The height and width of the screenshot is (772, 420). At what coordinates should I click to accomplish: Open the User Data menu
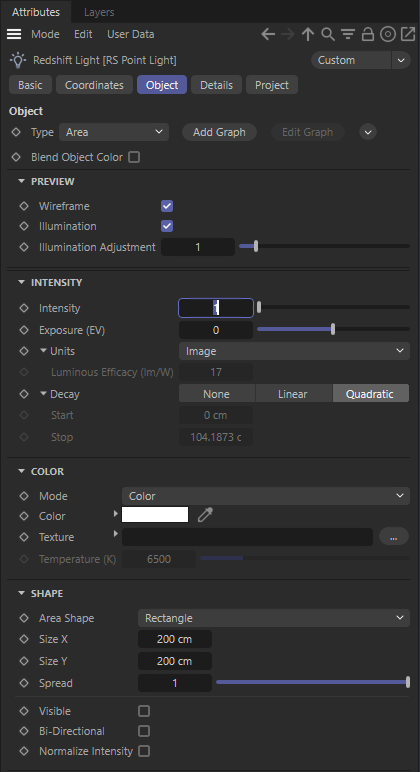[130, 34]
